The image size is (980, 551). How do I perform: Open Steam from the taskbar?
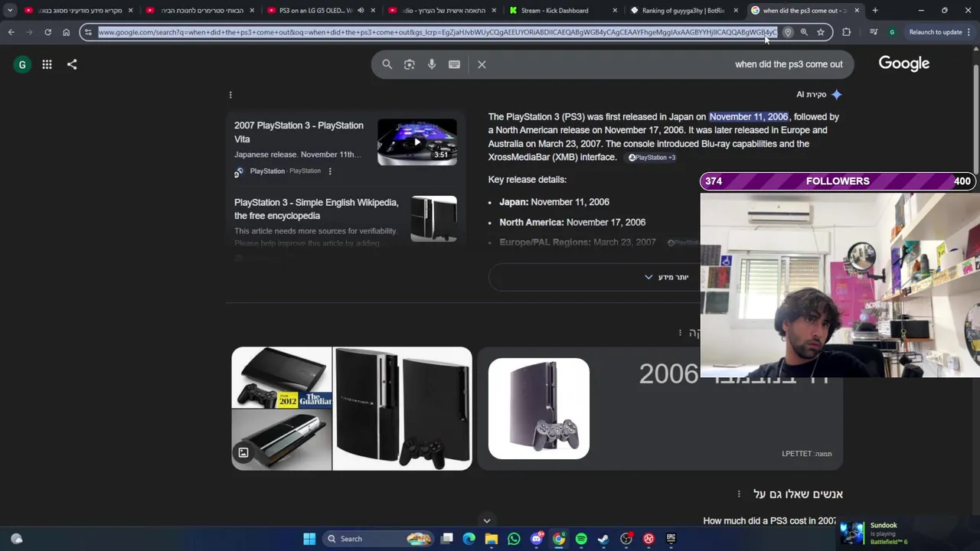[x=603, y=539]
